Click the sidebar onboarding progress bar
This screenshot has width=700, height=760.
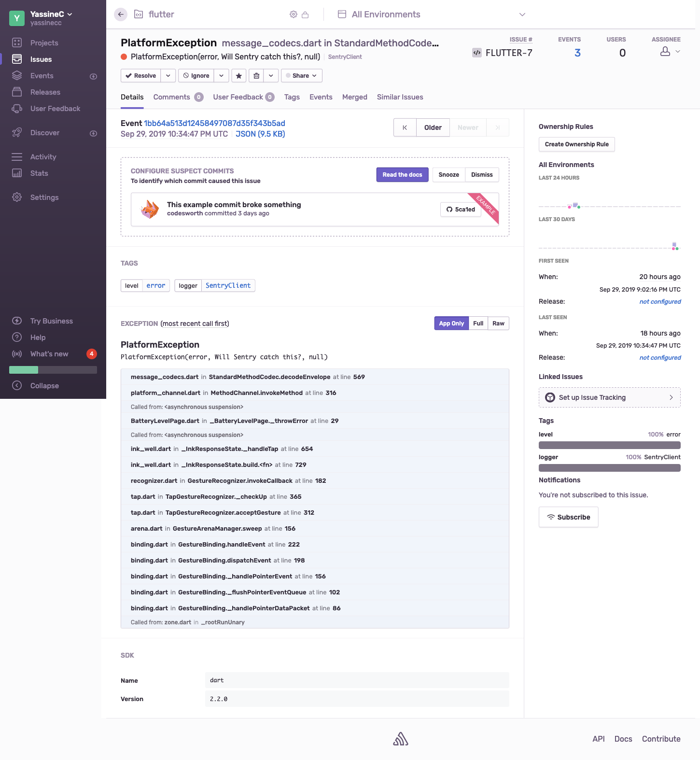click(53, 370)
